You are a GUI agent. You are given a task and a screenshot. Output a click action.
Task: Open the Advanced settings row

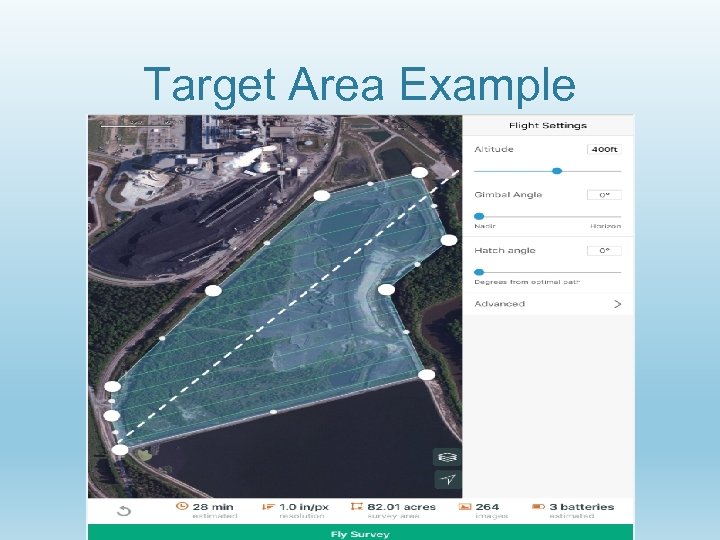point(548,304)
